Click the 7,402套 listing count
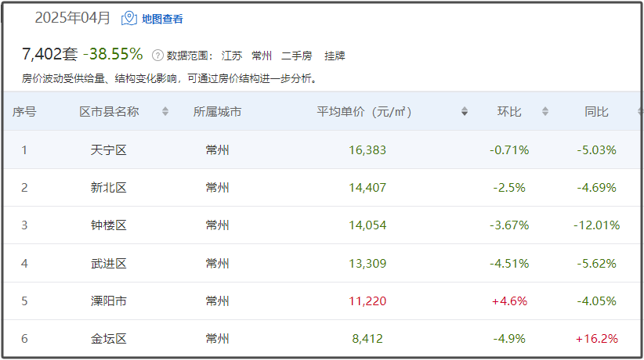Viewport: 644px width, 360px height. click(x=49, y=54)
